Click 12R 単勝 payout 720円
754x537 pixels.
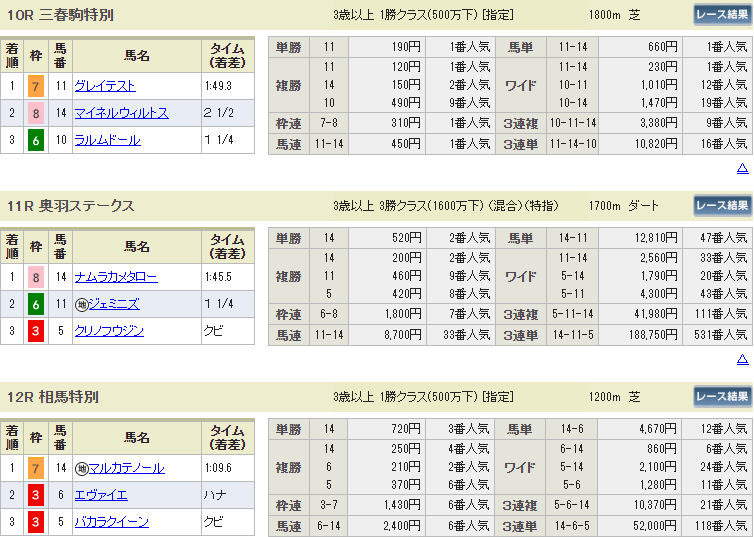tap(406, 429)
